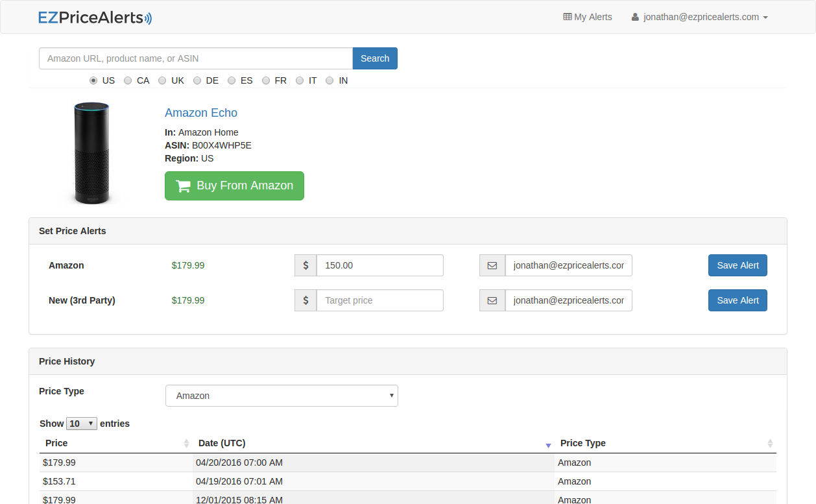Viewport: 816px width, 504px height.
Task: Select the FR region radio button
Action: click(266, 80)
